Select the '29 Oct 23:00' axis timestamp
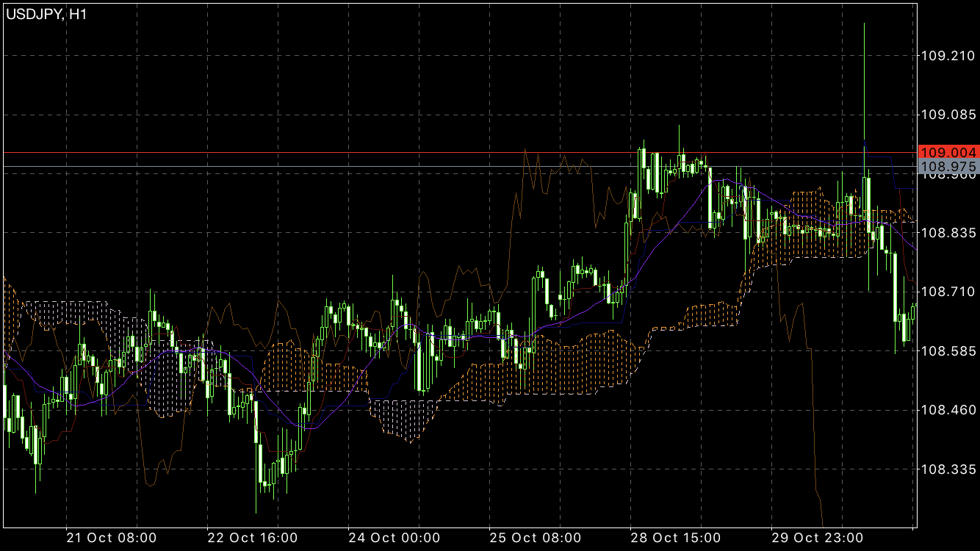 (x=817, y=538)
